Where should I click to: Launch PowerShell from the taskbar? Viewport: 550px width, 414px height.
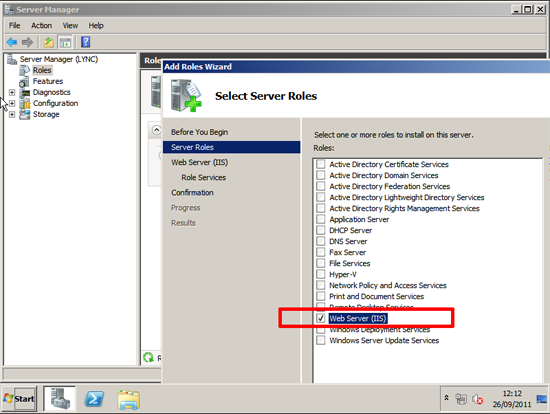pos(94,399)
